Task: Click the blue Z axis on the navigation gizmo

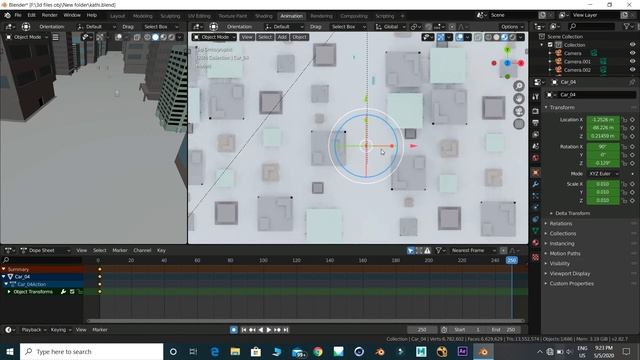Action: tap(507, 63)
